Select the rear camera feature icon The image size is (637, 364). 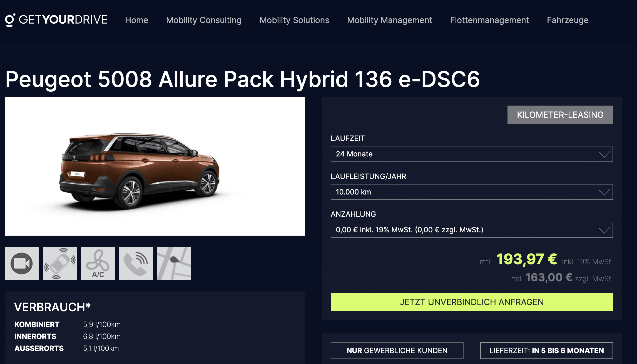tap(22, 263)
